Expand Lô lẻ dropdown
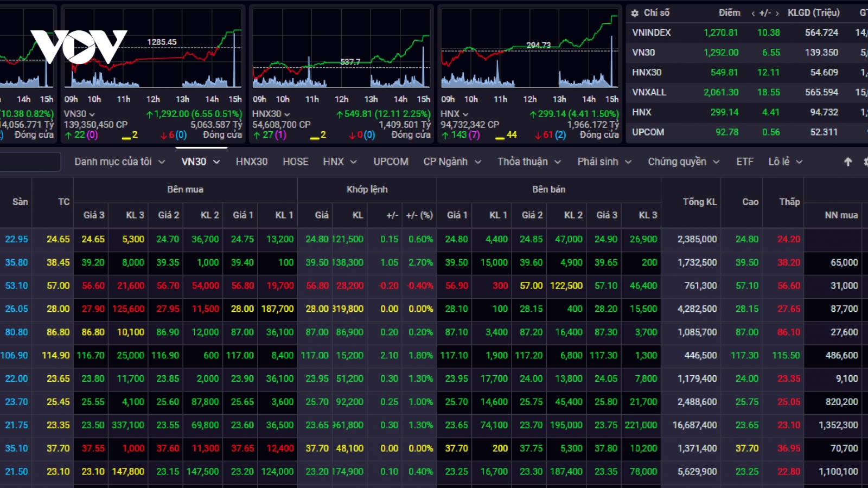 click(x=799, y=162)
